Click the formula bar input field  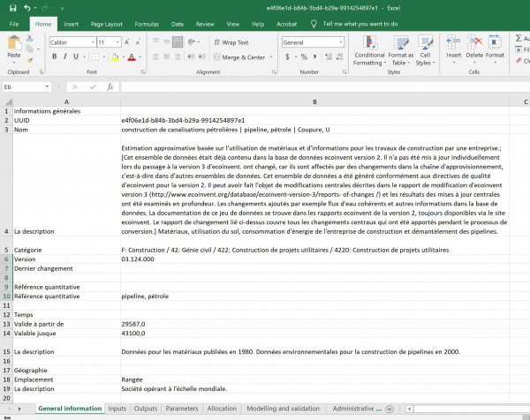tap(325, 86)
